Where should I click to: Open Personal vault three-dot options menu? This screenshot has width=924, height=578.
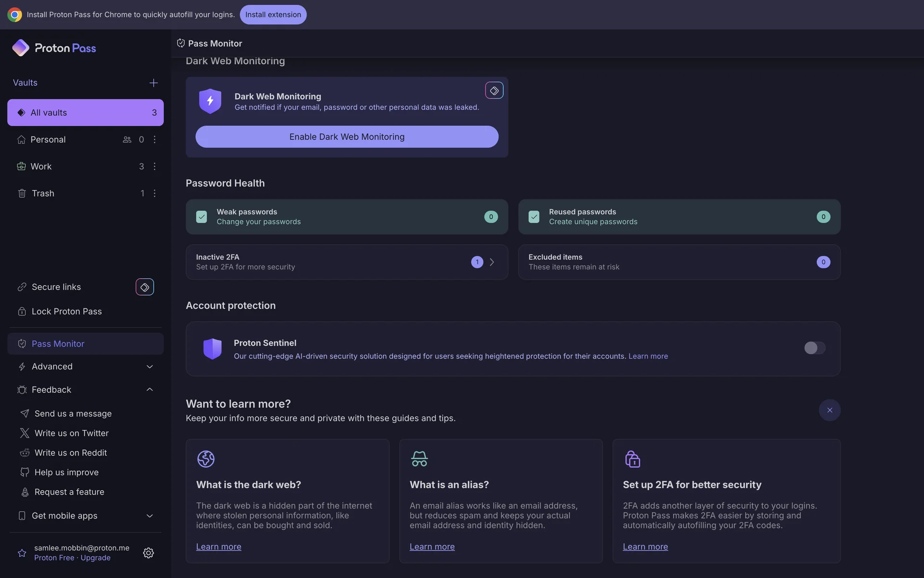point(154,140)
